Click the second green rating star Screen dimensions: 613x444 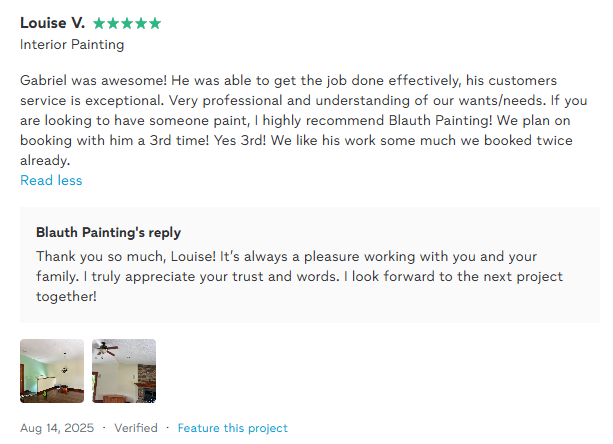tap(112, 23)
